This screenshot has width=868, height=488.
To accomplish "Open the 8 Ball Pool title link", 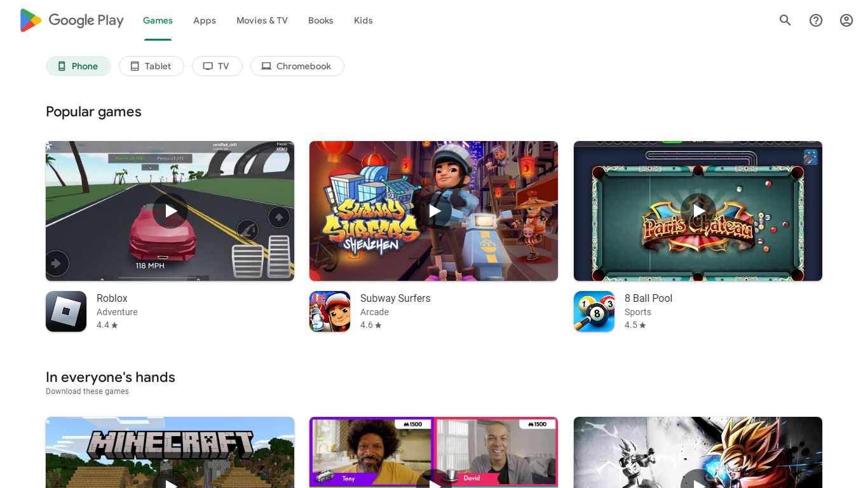I will click(x=648, y=298).
